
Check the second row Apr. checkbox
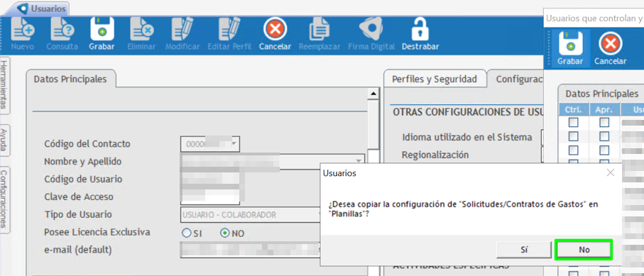(x=604, y=136)
